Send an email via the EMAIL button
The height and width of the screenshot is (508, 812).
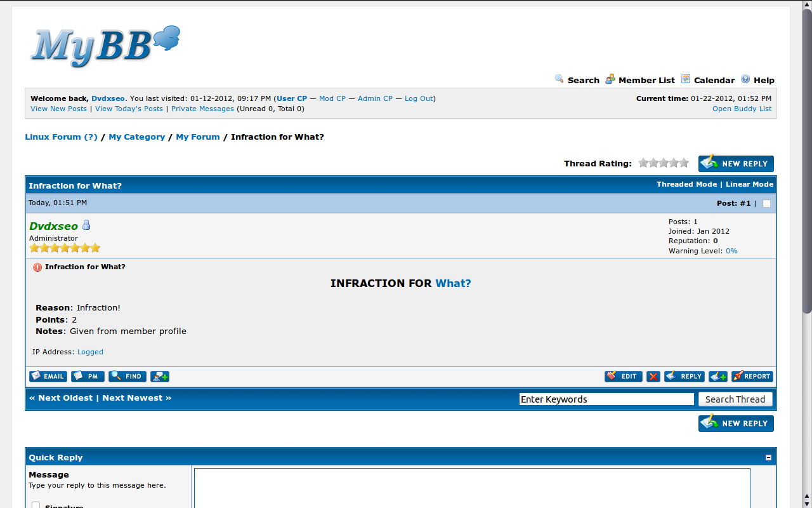click(48, 377)
